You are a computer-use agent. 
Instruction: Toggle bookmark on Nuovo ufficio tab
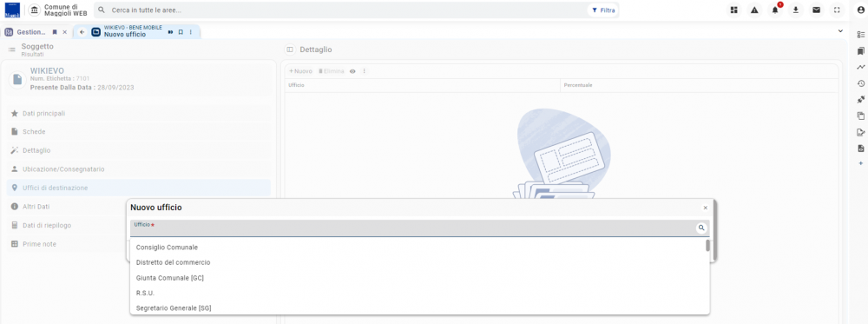181,32
